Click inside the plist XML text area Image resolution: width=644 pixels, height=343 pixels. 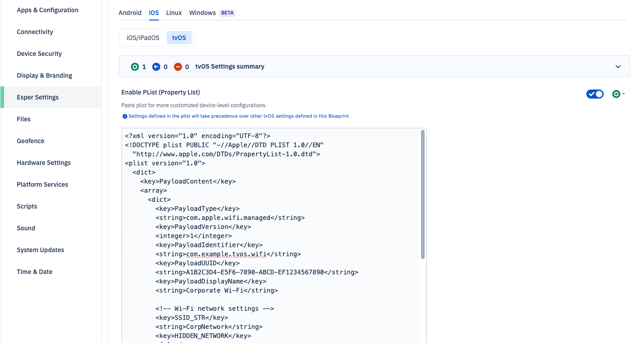[x=274, y=235]
